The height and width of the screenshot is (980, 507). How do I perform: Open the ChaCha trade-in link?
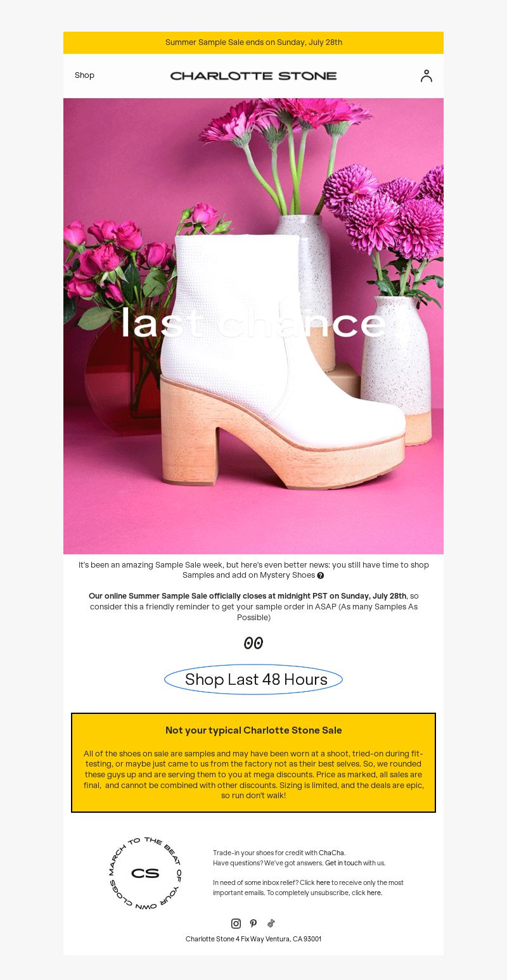pos(331,853)
